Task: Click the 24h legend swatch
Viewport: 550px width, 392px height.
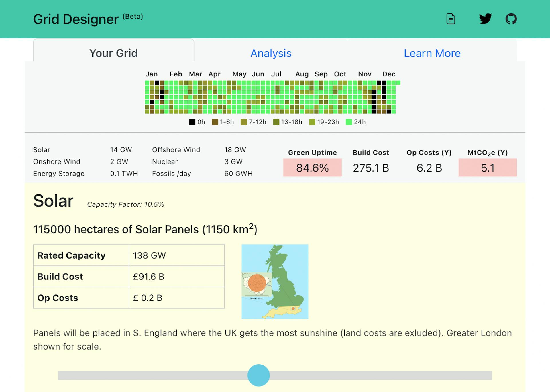Action: point(349,122)
